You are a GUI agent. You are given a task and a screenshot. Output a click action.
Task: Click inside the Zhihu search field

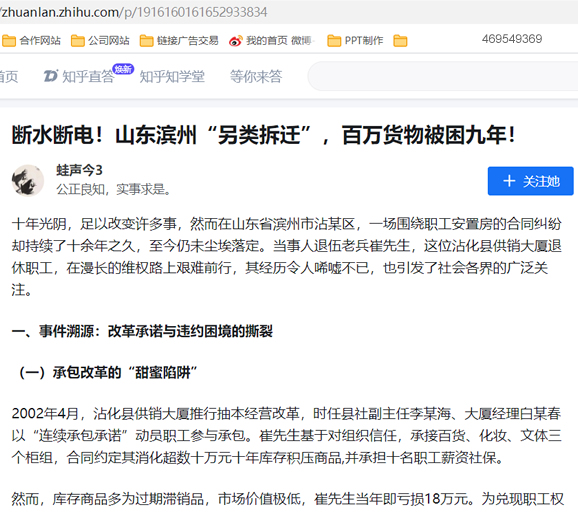[x=443, y=76]
